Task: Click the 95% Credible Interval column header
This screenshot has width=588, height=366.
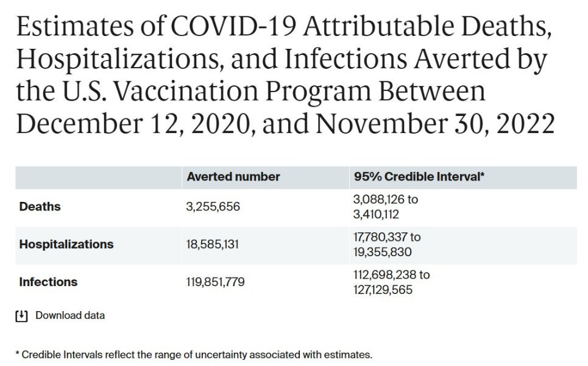Action: coord(419,177)
